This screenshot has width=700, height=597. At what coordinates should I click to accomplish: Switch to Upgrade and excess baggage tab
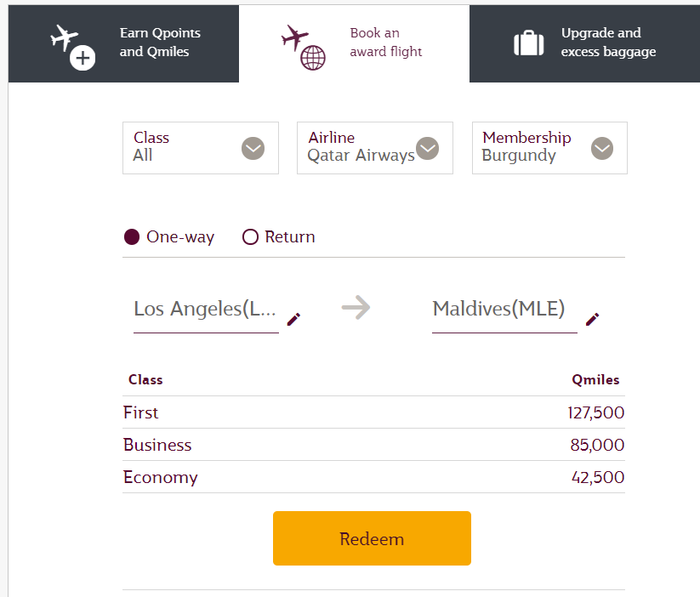pos(585,43)
